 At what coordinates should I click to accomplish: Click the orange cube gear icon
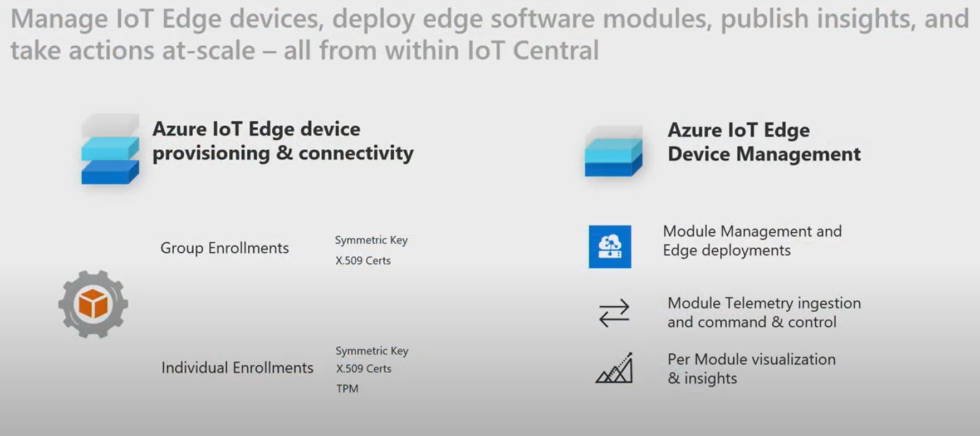pos(93,304)
